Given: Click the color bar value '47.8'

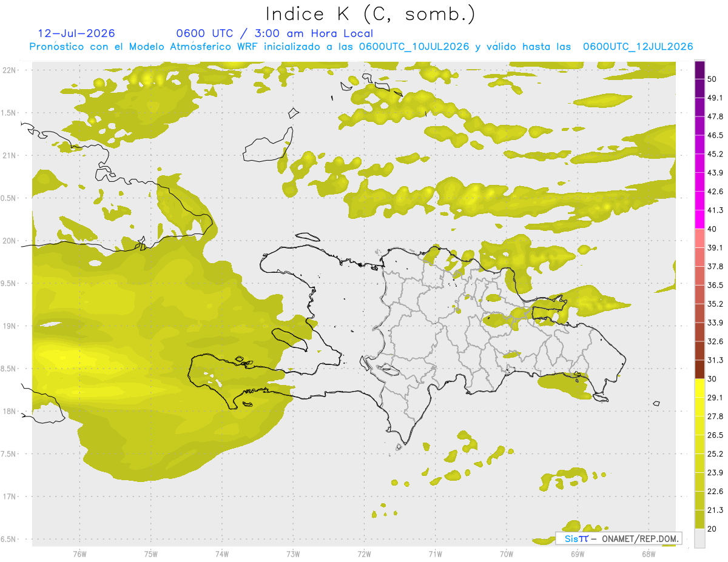Looking at the screenshot, I should (715, 116).
